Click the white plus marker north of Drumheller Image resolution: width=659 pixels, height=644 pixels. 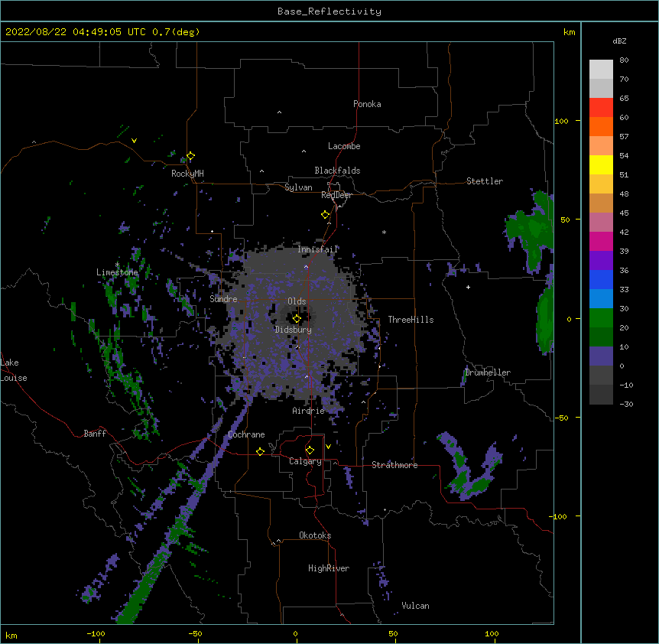point(468,287)
